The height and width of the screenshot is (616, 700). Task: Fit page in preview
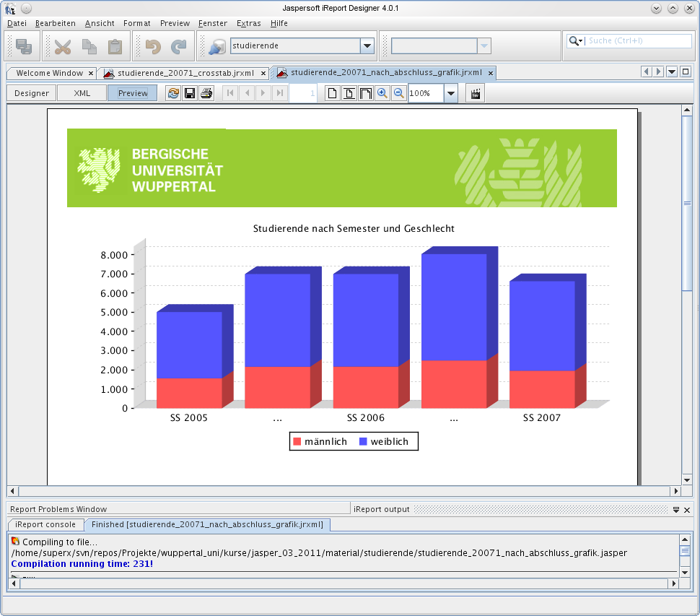[x=349, y=93]
